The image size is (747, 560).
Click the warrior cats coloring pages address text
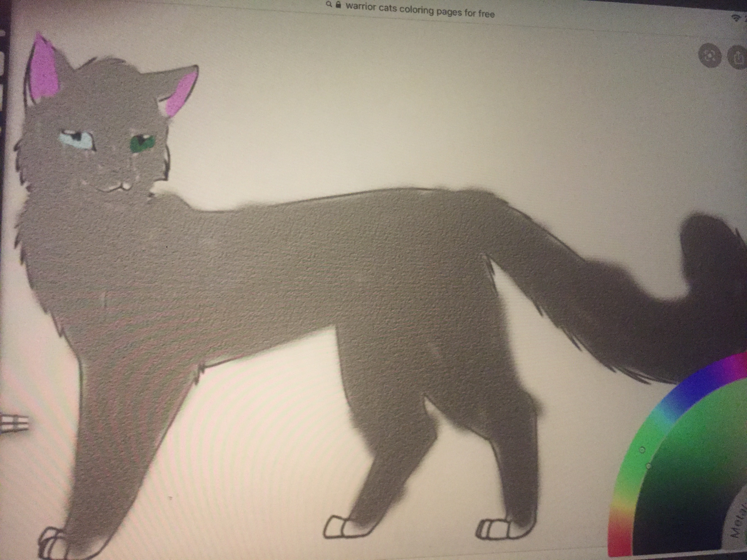[x=420, y=11]
